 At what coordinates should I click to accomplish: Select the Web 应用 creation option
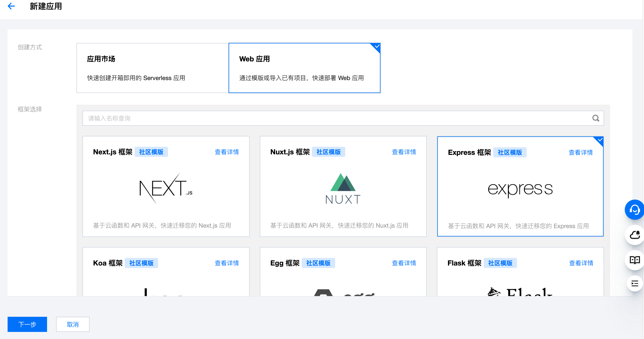[304, 68]
